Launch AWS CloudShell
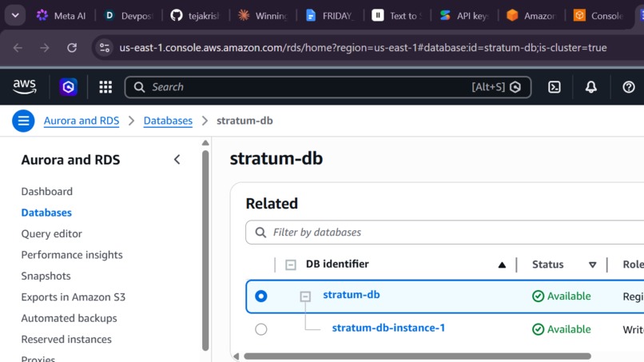 pyautogui.click(x=554, y=87)
